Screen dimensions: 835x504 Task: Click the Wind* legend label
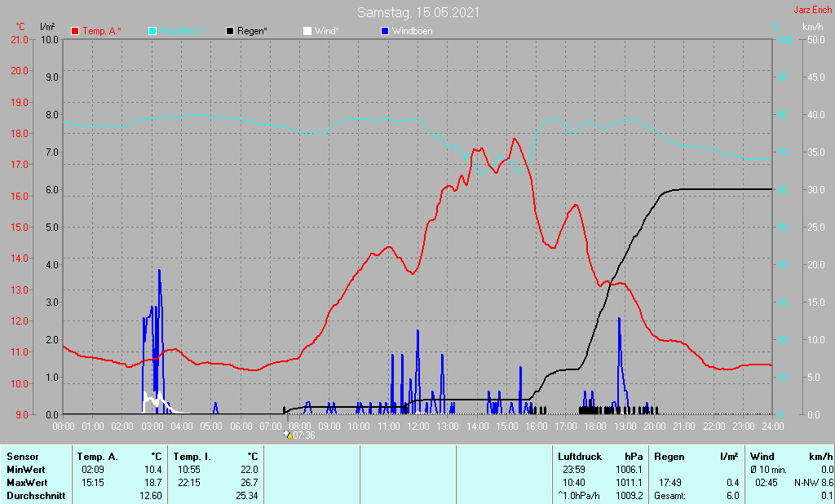[x=327, y=31]
